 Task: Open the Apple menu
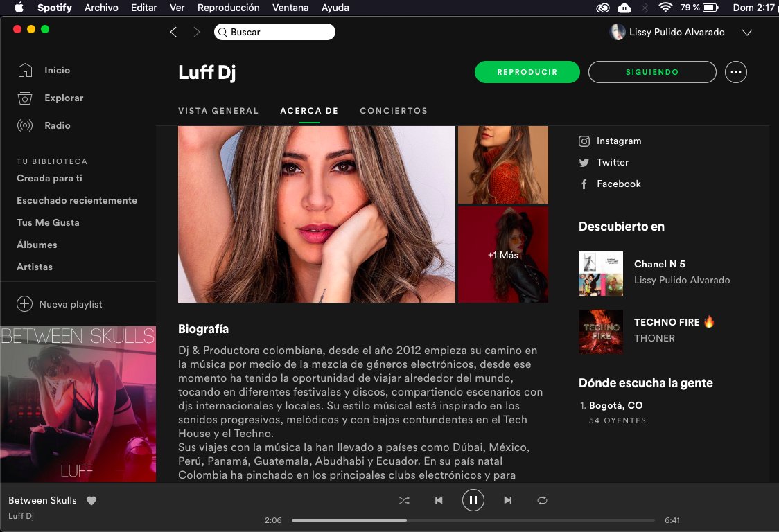tap(19, 8)
